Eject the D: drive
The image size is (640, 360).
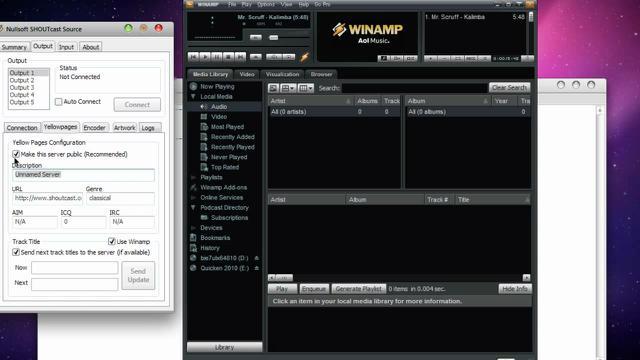click(x=257, y=258)
